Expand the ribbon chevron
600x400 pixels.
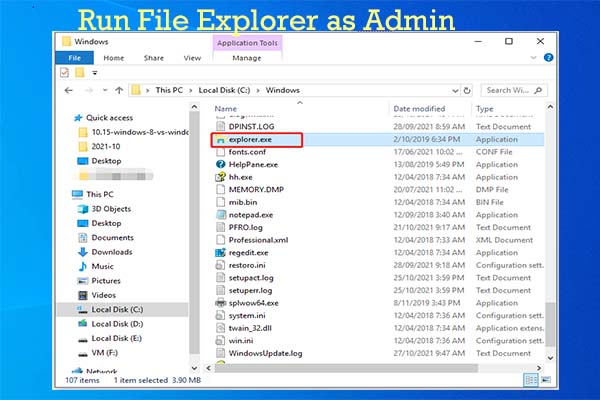pos(533,58)
